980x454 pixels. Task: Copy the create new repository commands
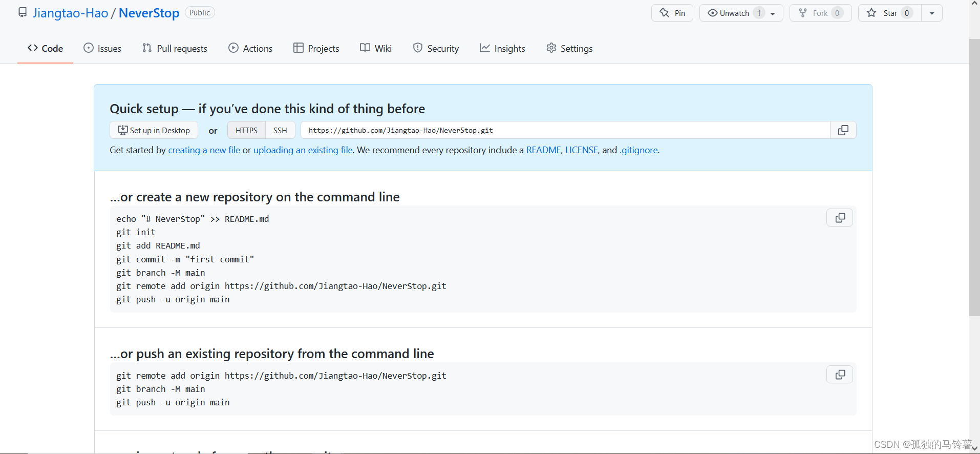840,218
